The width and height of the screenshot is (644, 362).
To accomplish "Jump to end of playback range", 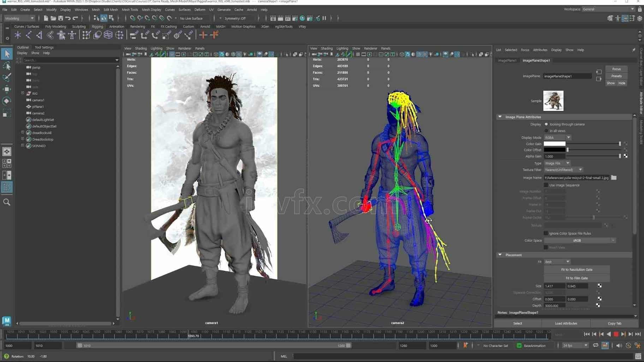I will coord(638,334).
